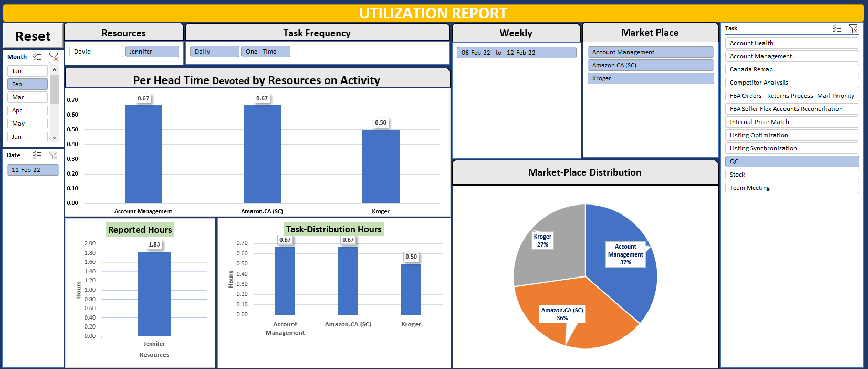
Task: Pick the Canada Remap task
Action: tap(792, 69)
